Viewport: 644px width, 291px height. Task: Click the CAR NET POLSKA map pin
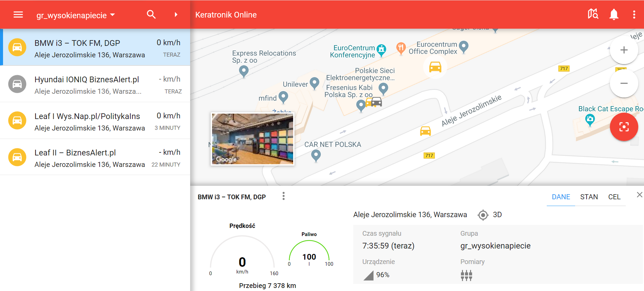pyautogui.click(x=316, y=156)
